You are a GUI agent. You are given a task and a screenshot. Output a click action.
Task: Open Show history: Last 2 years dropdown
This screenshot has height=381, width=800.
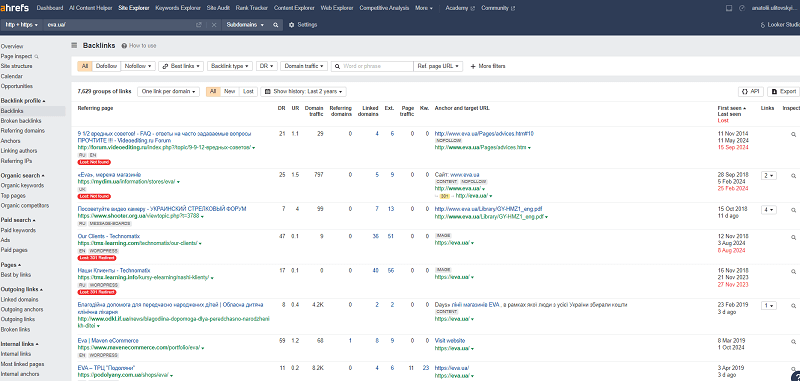click(x=303, y=91)
